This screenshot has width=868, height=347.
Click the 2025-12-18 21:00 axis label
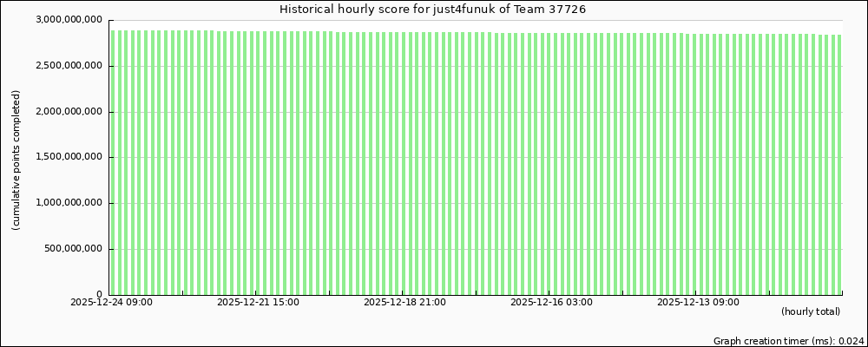click(404, 303)
